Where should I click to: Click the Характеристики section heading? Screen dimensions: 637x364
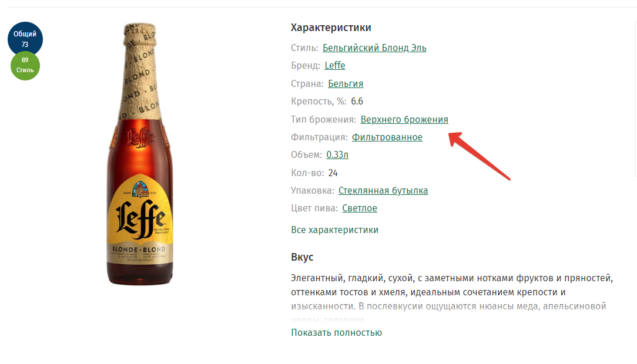pos(331,28)
